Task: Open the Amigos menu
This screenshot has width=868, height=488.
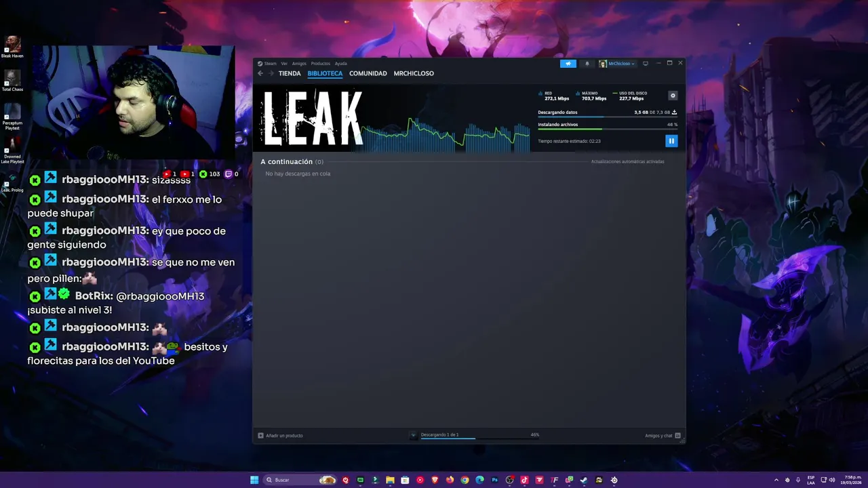Action: [x=299, y=64]
